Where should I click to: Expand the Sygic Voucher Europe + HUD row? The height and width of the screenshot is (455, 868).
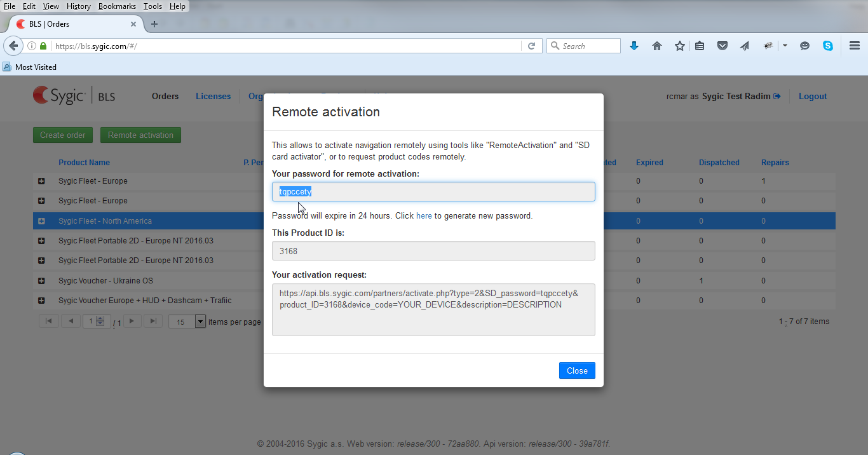(x=41, y=301)
